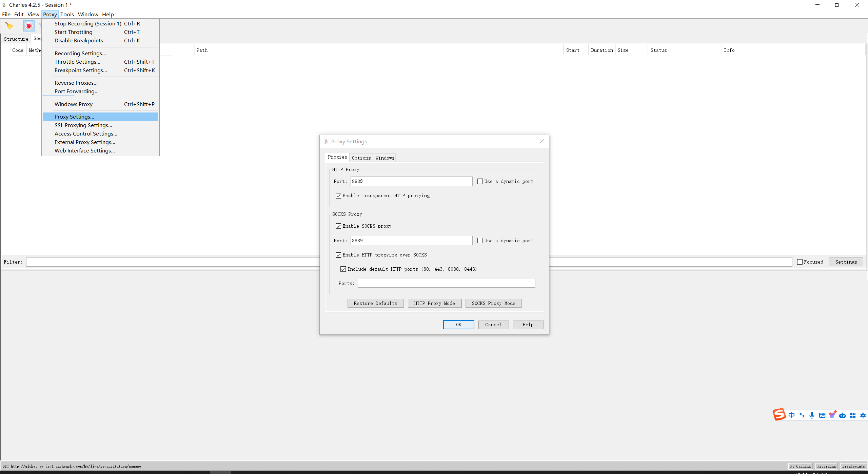Switch to the Options tab
The image size is (868, 474).
point(361,158)
